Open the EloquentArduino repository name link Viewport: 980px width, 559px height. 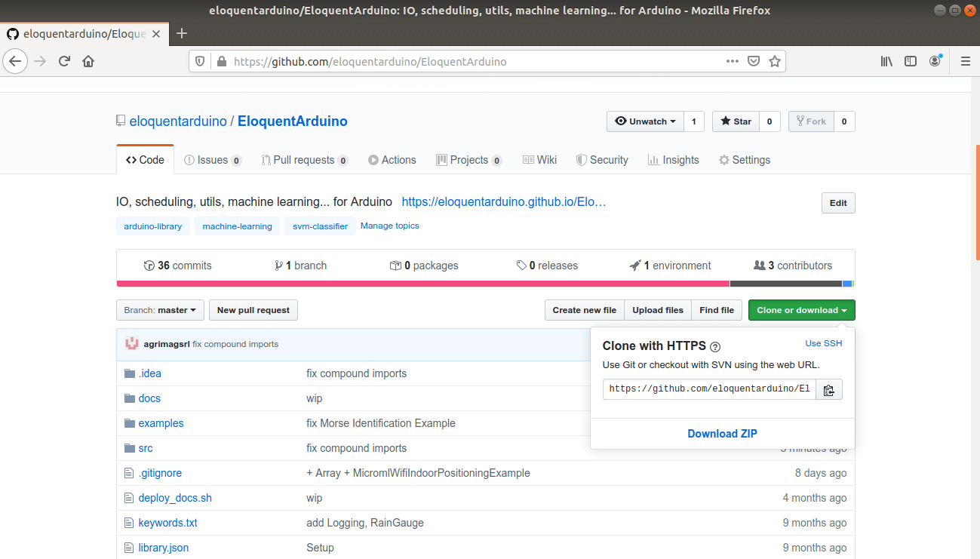click(x=293, y=121)
